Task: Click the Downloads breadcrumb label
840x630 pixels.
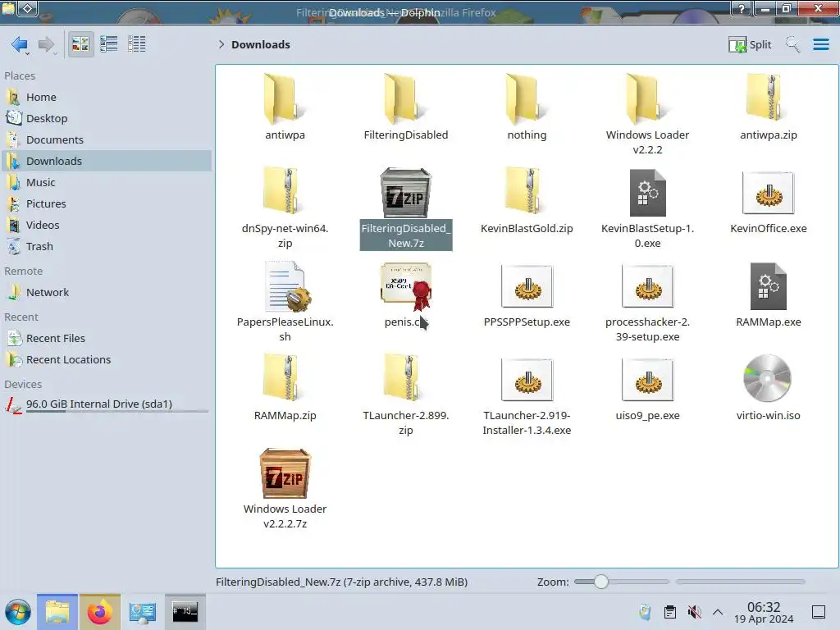Action: click(260, 44)
